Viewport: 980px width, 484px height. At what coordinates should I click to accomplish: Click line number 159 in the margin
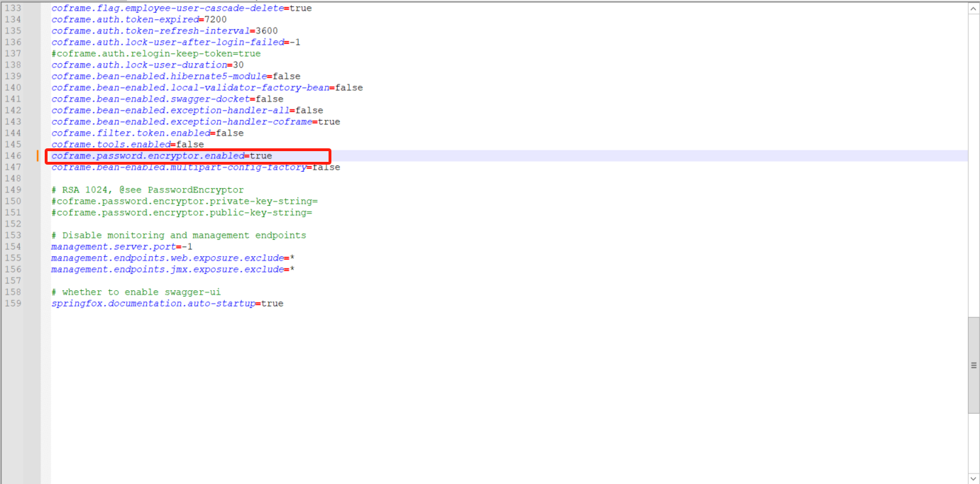[13, 303]
